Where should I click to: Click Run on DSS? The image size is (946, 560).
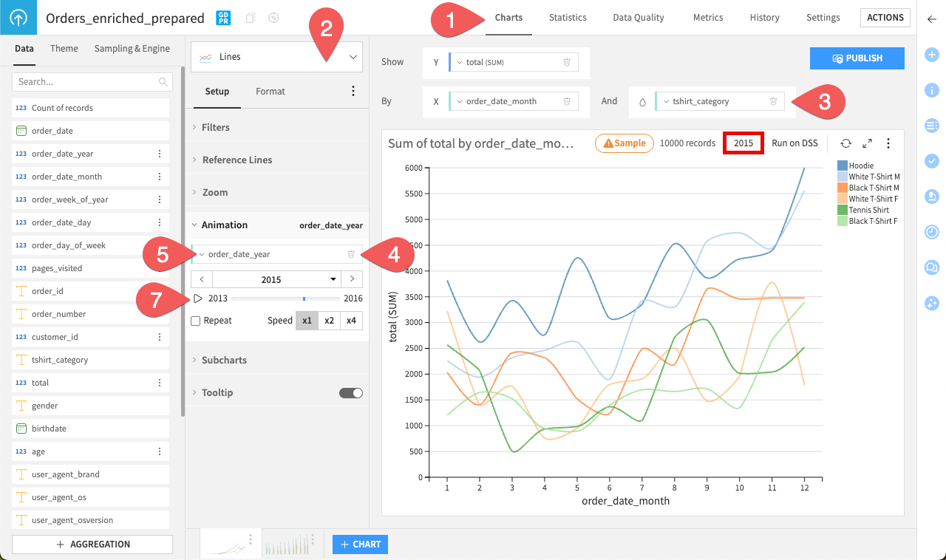coord(794,143)
